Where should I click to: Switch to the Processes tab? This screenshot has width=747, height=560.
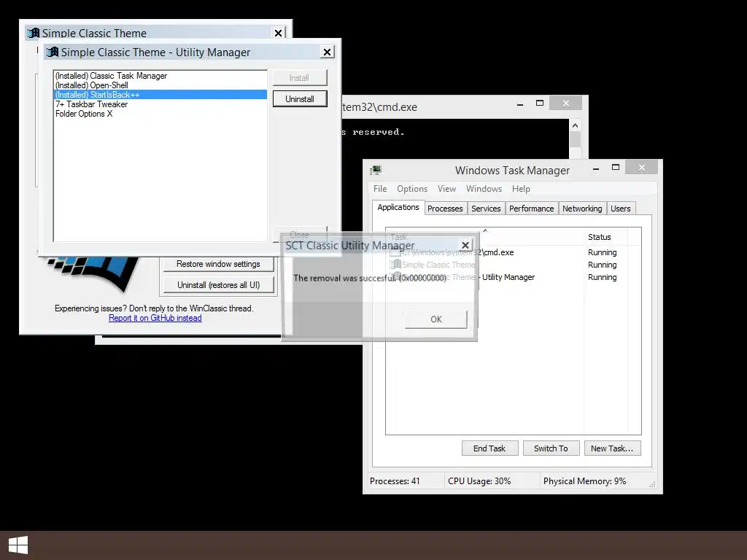pyautogui.click(x=445, y=209)
